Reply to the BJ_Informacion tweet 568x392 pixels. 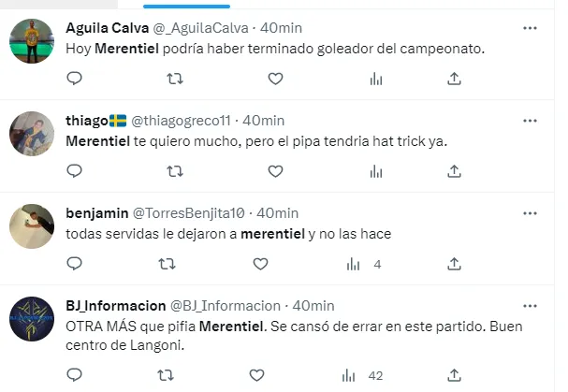pos(75,374)
